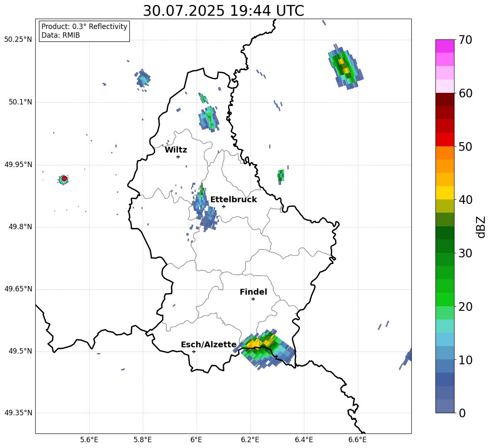Click the 70 tick label on the colorbar
The width and height of the screenshot is (491, 448).
pos(465,40)
